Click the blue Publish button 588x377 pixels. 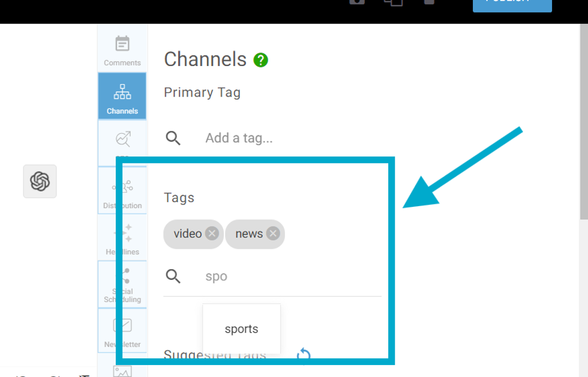tap(512, 4)
